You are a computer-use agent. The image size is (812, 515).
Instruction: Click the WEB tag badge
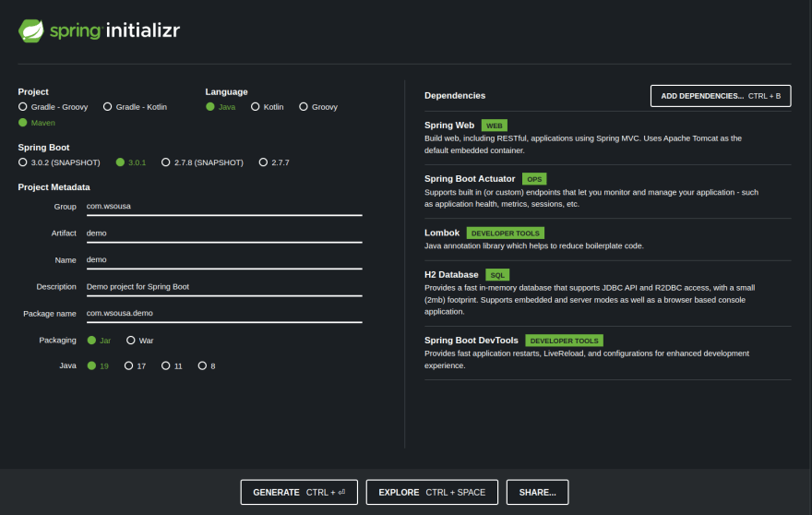click(494, 126)
